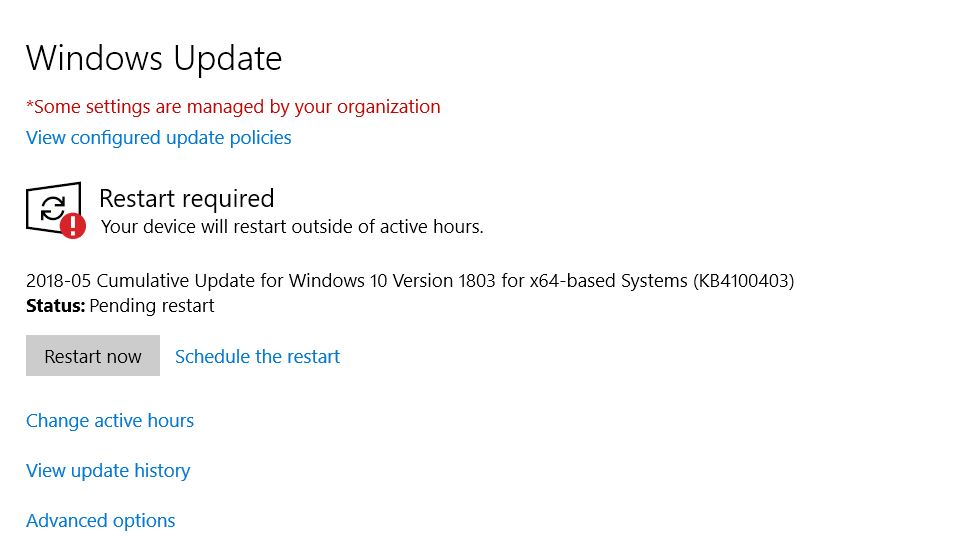
Task: Click the Restart required heading
Action: point(186,198)
